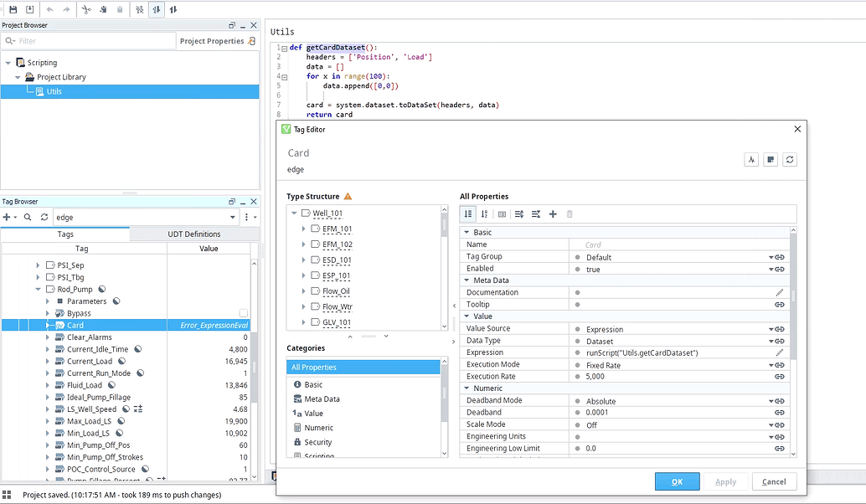Open the tag diagnostics chart icon
Screen dimensions: 866x504
751,160
